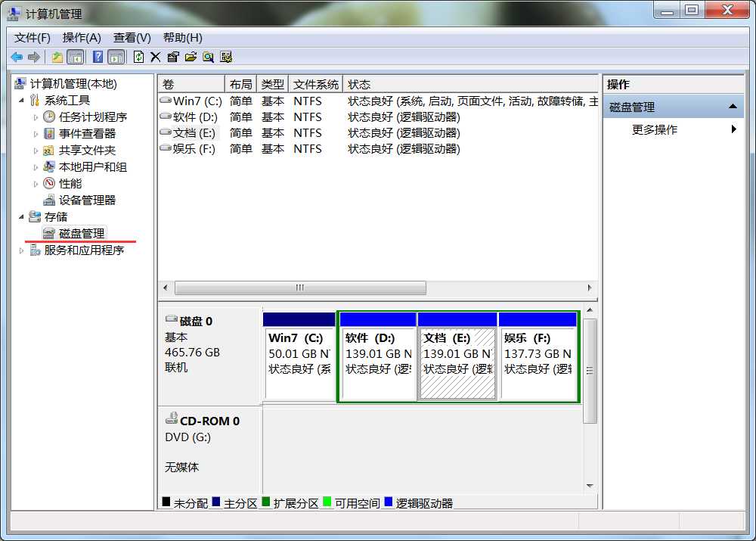
Task: Collapse the 存储 tree node
Action: 21,217
